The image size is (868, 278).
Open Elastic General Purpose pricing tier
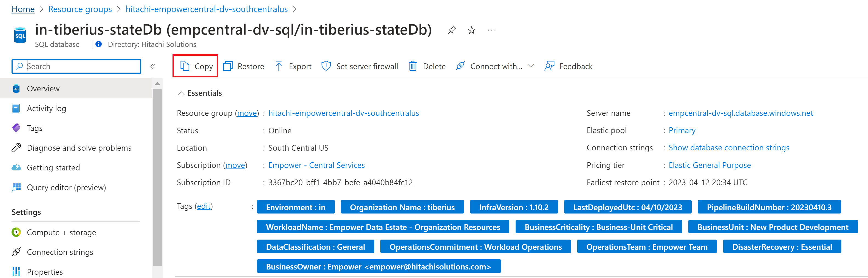[710, 165]
